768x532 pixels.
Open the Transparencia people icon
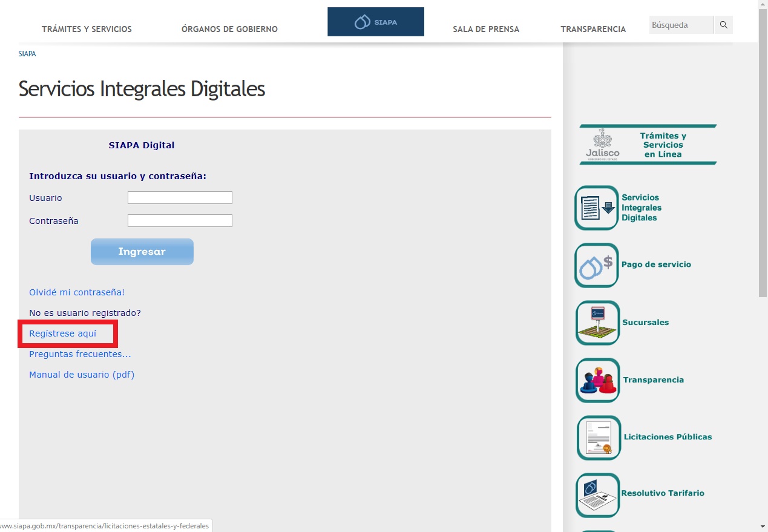597,380
